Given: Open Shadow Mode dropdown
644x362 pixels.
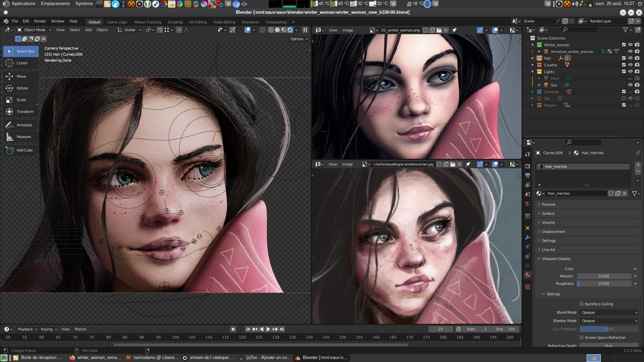Looking at the screenshot, I should 609,321.
